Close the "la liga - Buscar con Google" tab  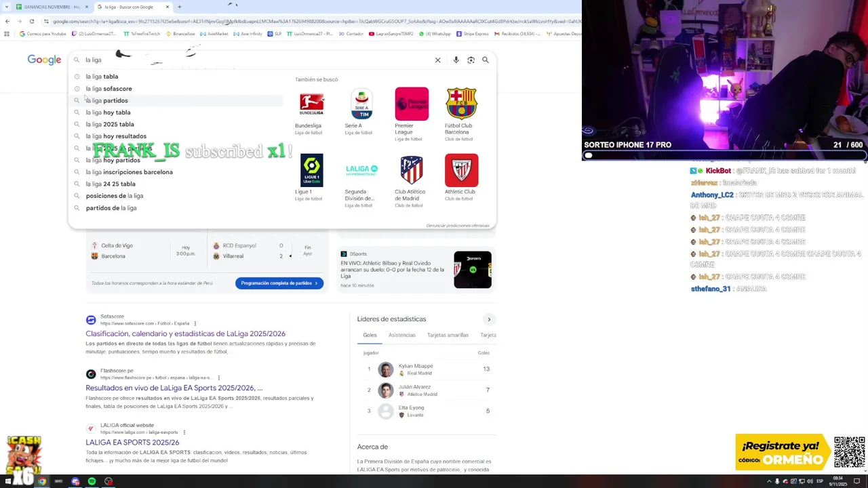coord(167,7)
